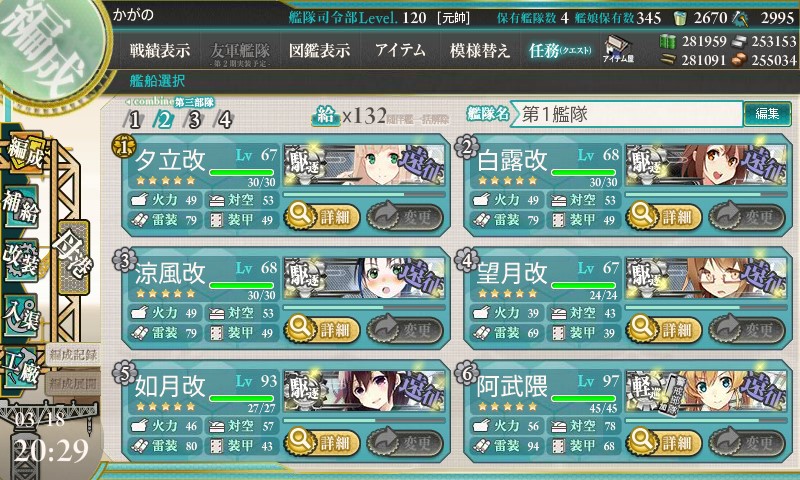800x480 pixels.
Task: Open the 入渠 (docking) sidebar icon
Action: click(x=21, y=315)
